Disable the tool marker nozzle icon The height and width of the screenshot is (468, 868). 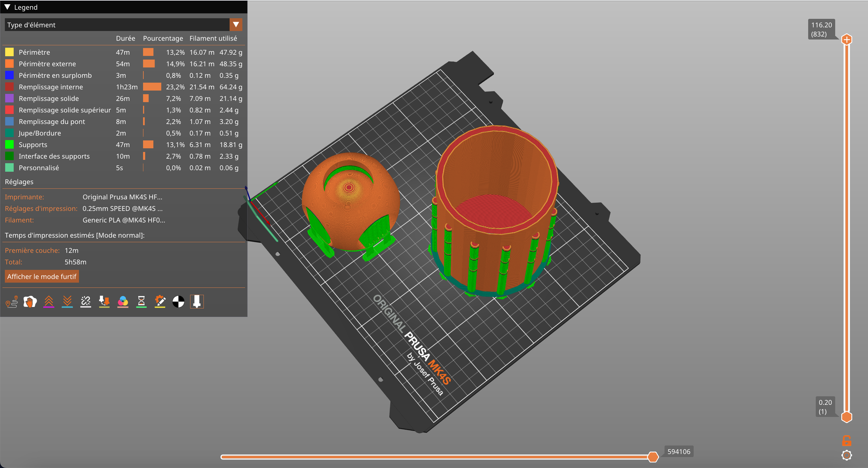pyautogui.click(x=197, y=301)
